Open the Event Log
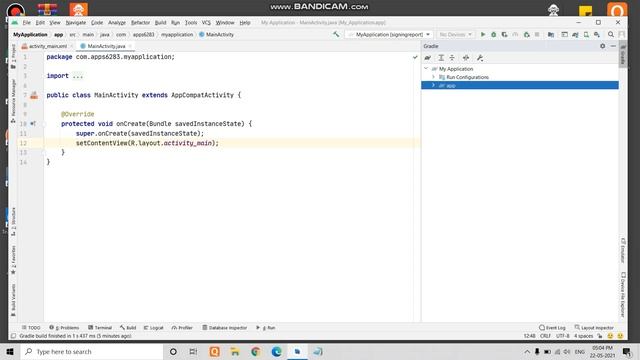Viewport: 640px width, 360px height. (x=552, y=328)
